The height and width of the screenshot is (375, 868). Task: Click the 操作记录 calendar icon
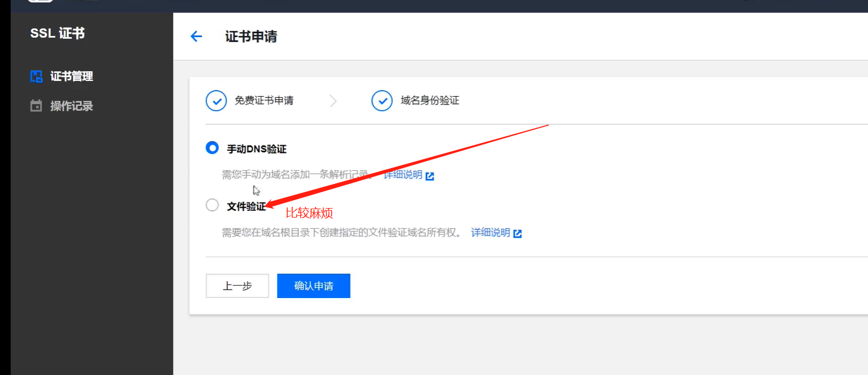pyautogui.click(x=36, y=106)
